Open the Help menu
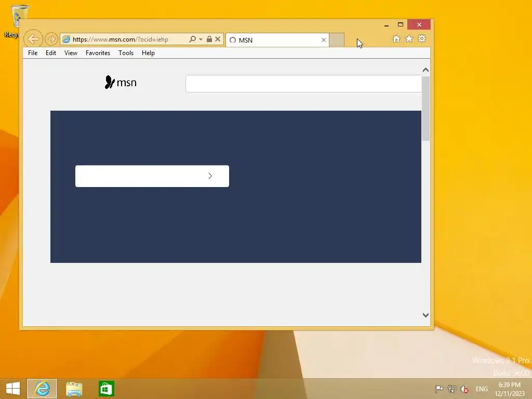This screenshot has height=399, width=532. [x=148, y=53]
